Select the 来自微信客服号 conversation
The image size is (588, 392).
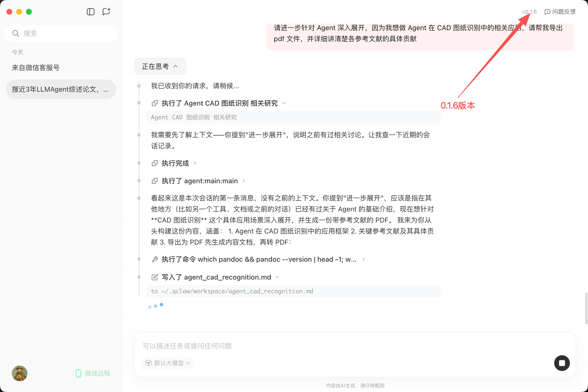click(x=35, y=68)
